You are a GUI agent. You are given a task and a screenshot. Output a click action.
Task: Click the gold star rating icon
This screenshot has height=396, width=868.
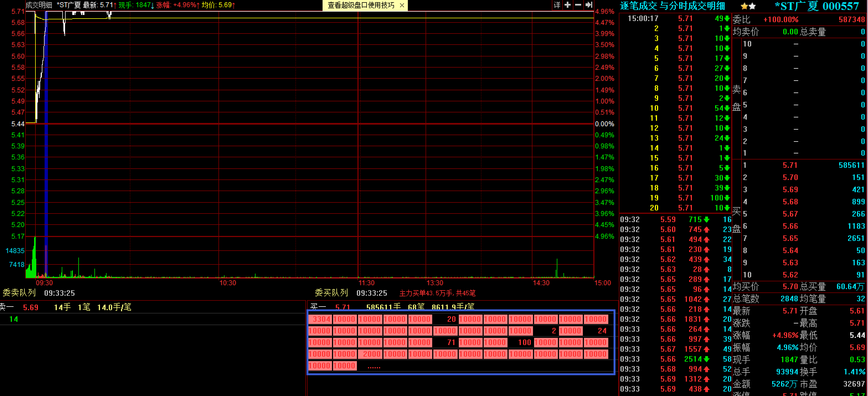point(744,6)
